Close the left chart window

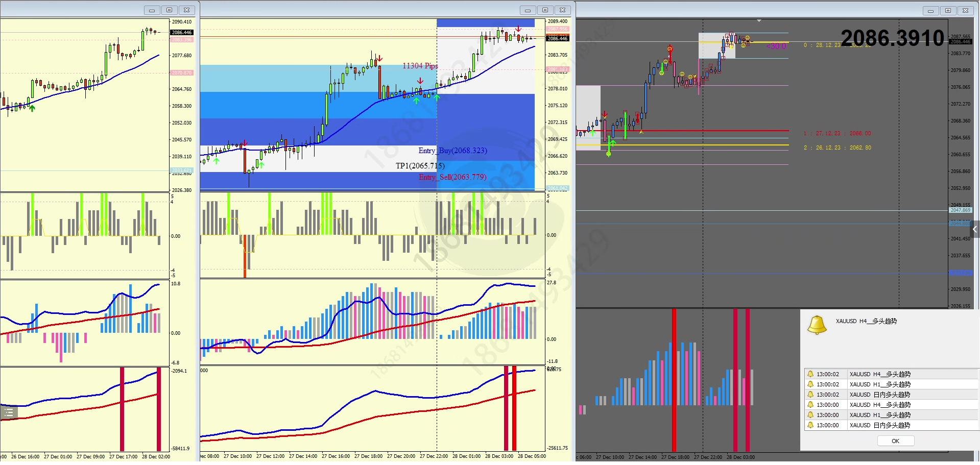coord(187,10)
